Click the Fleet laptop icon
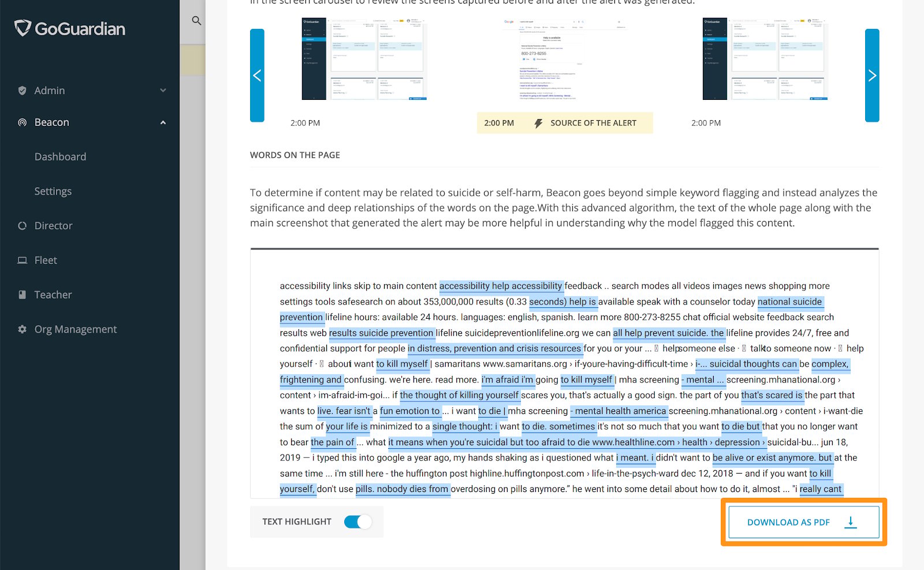Screen dimensions: 924x570 click(22, 260)
